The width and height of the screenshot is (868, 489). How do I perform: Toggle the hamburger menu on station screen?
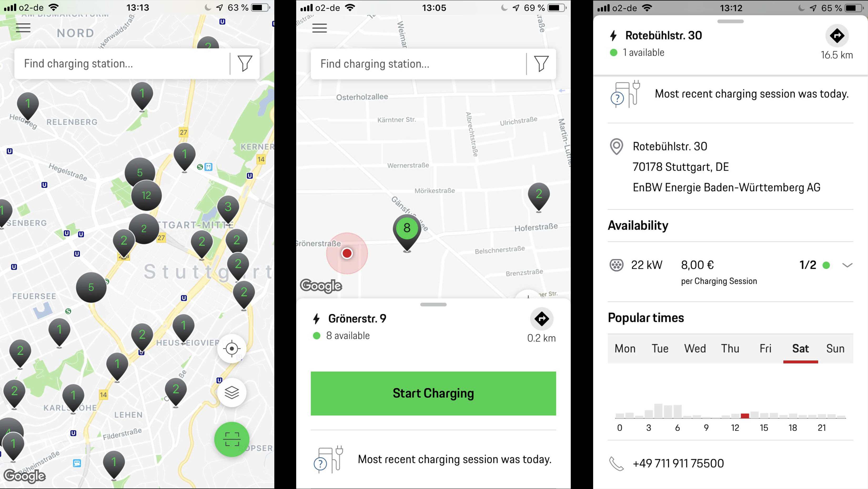click(320, 28)
